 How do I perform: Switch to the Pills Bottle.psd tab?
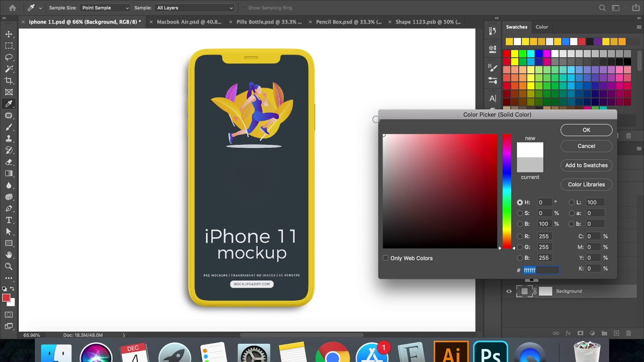(269, 22)
